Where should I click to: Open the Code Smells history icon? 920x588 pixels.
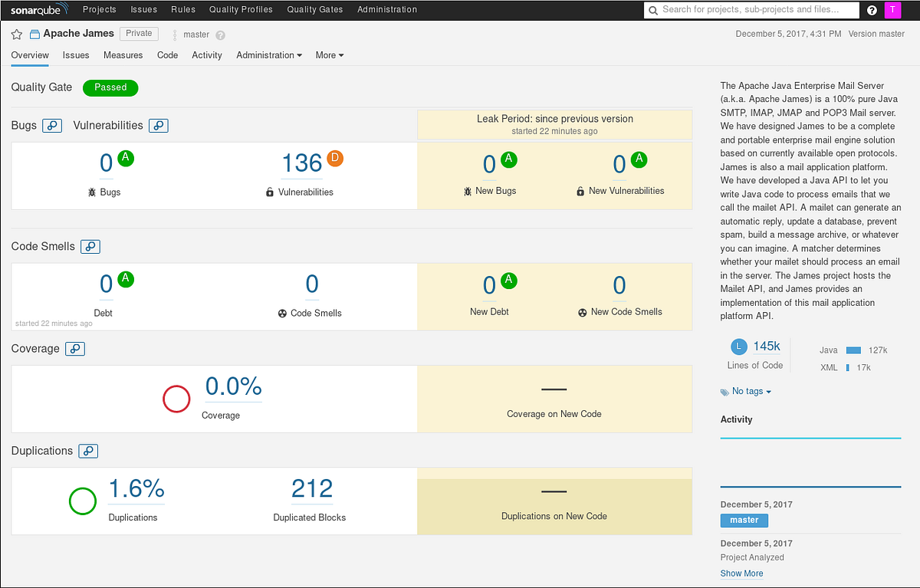(x=90, y=246)
